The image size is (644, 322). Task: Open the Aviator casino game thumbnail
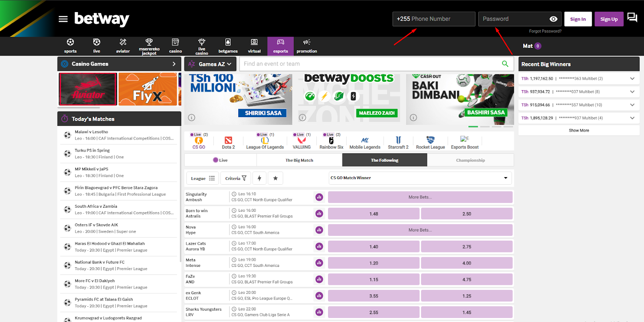[88, 89]
